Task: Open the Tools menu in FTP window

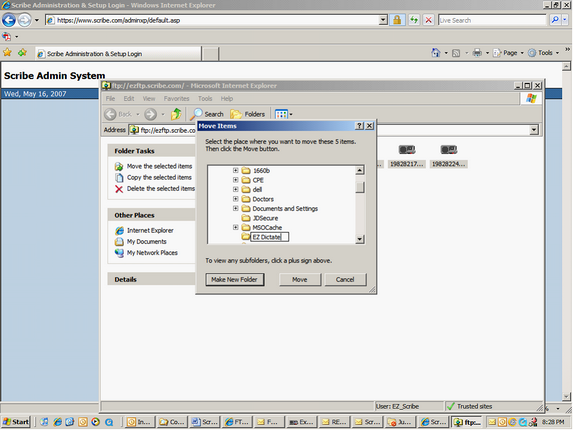Action: tap(205, 99)
